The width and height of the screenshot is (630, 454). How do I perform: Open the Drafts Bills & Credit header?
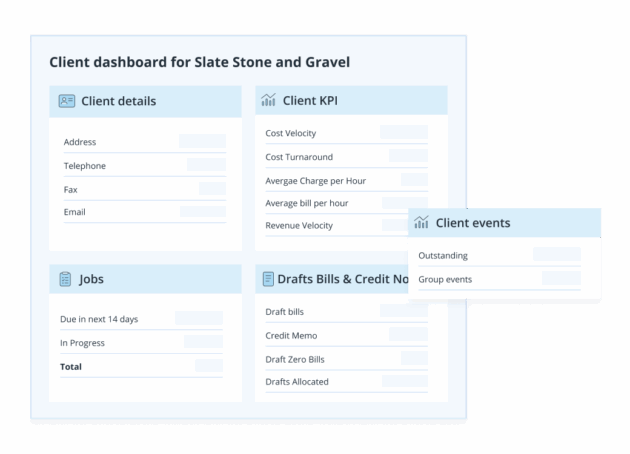click(332, 279)
